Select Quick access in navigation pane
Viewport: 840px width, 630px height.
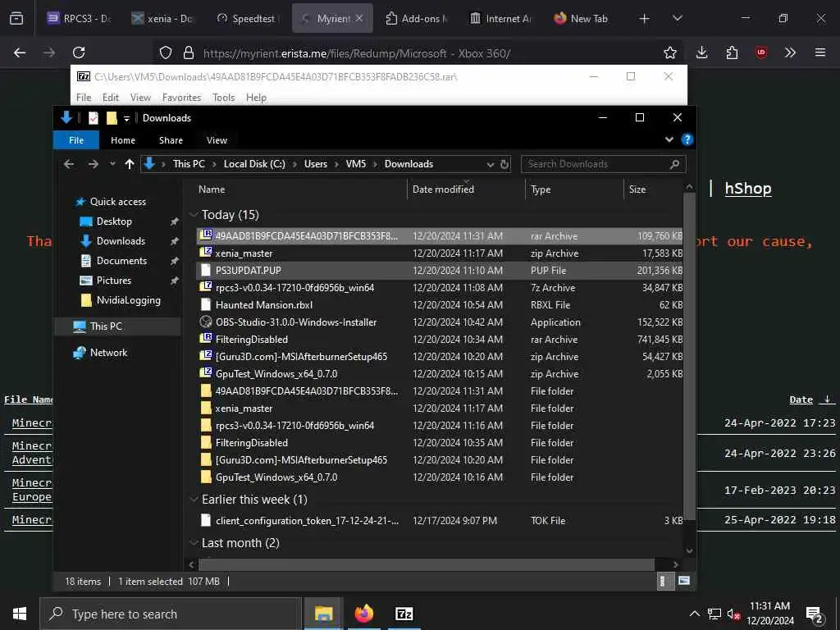(x=118, y=202)
